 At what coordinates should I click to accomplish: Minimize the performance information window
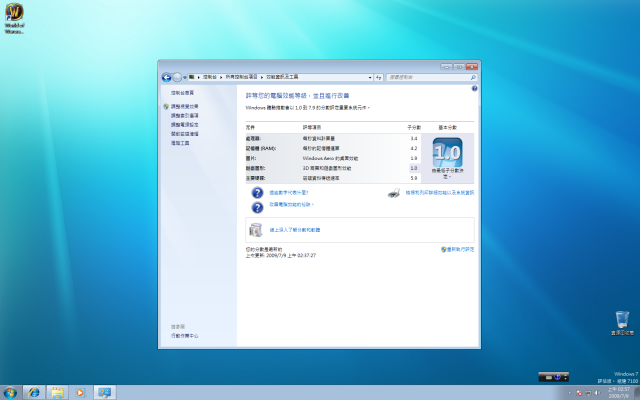[x=447, y=67]
